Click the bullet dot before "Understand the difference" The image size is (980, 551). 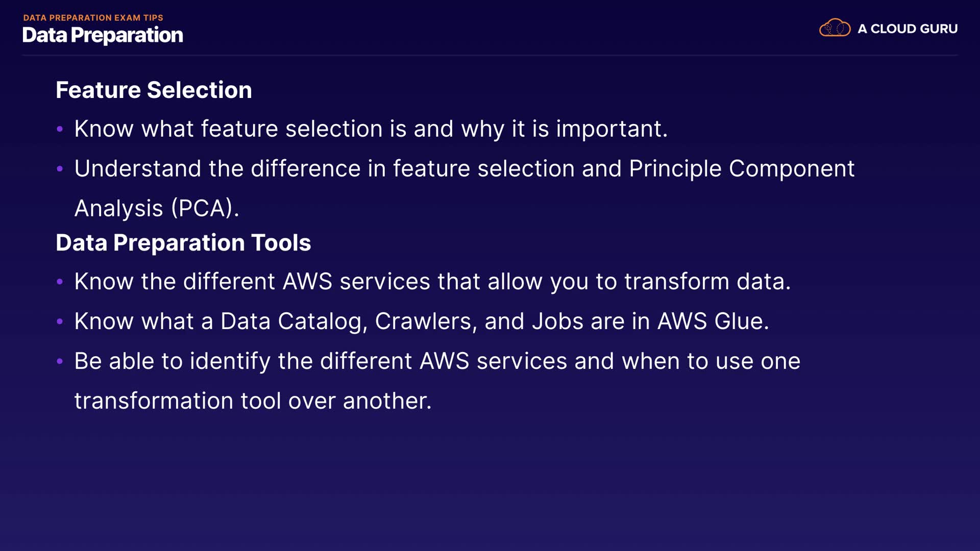point(60,169)
